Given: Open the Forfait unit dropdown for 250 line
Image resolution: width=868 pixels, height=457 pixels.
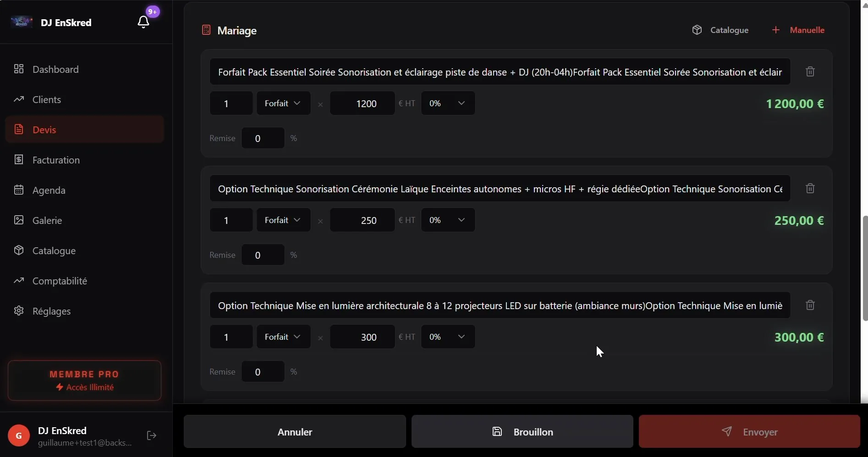Looking at the screenshot, I should (x=284, y=220).
